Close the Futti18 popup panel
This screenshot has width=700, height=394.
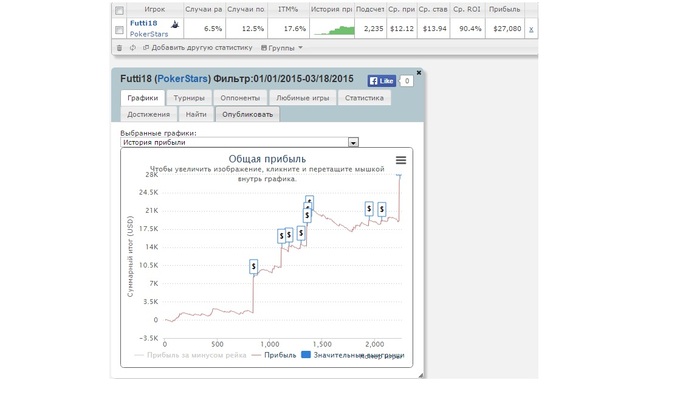click(419, 72)
